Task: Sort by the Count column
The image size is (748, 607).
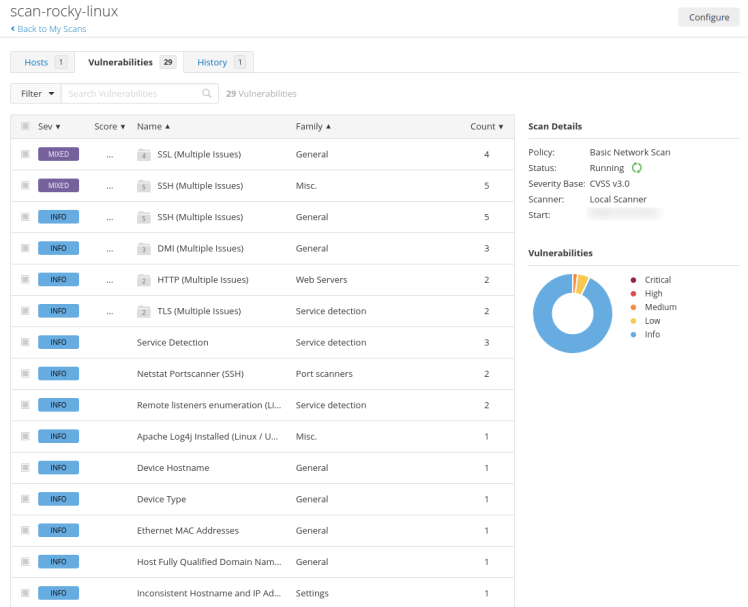Action: (486, 127)
